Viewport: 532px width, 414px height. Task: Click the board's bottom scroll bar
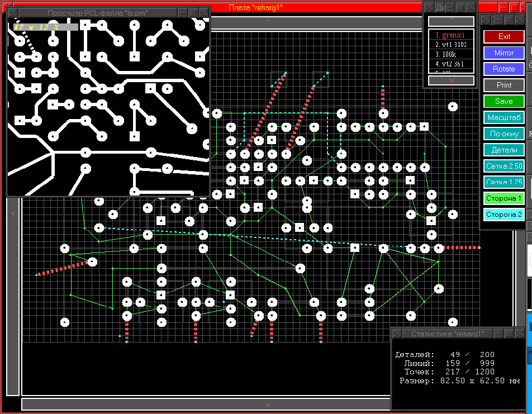coord(206,404)
